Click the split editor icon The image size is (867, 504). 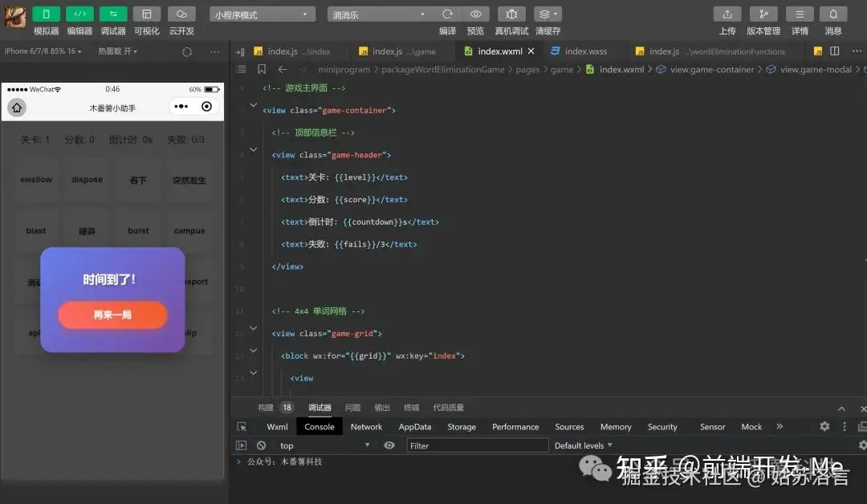coord(834,51)
